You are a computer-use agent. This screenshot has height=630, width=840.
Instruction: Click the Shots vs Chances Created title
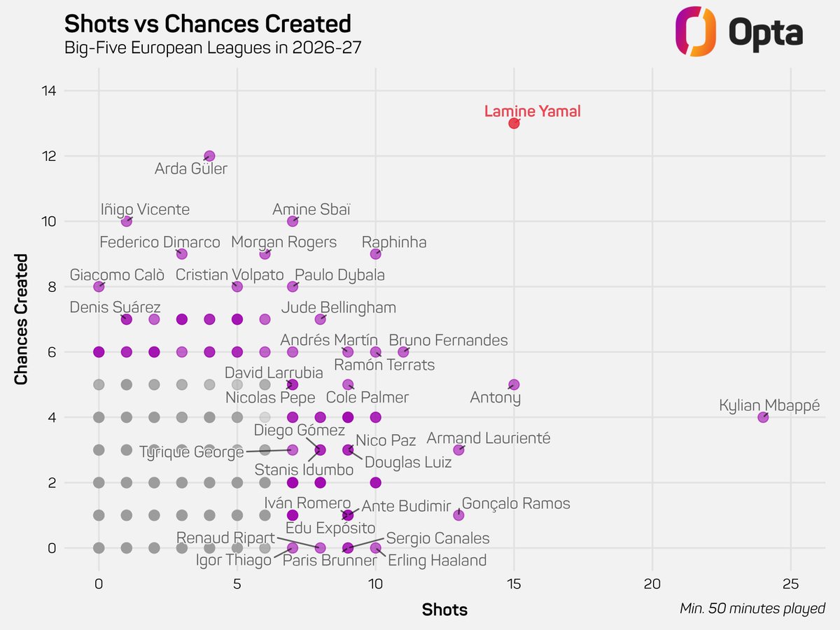(207, 24)
